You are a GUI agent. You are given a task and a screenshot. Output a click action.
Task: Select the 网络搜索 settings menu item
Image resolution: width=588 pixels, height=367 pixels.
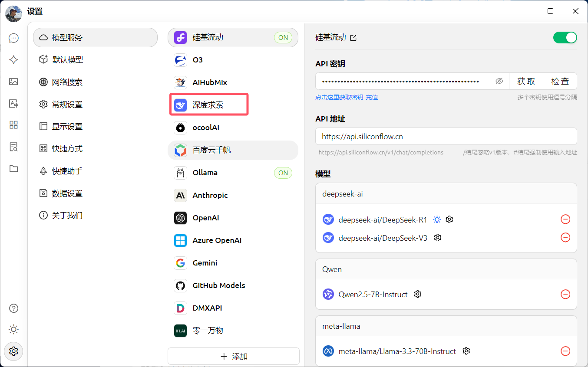tap(95, 82)
